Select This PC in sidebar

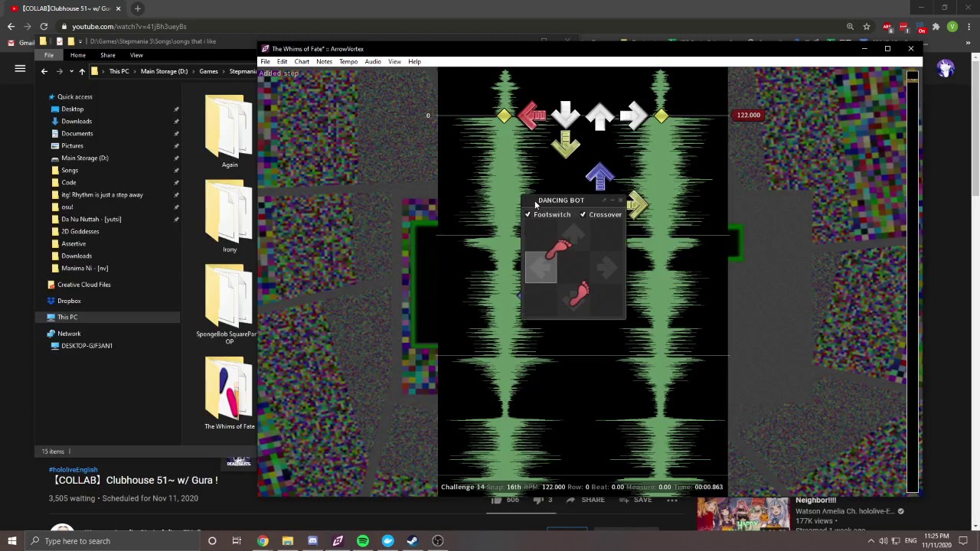point(67,317)
